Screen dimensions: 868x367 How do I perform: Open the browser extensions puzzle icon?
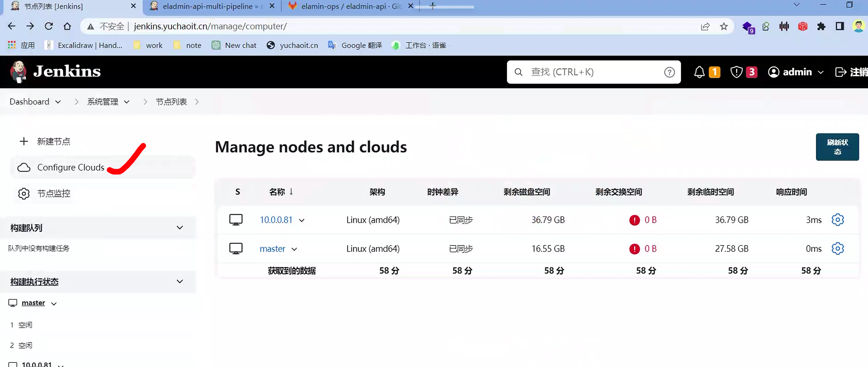click(x=821, y=26)
